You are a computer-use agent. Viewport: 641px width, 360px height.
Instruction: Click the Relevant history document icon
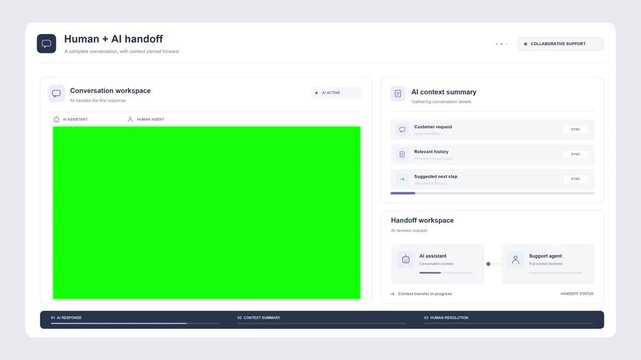pos(402,154)
